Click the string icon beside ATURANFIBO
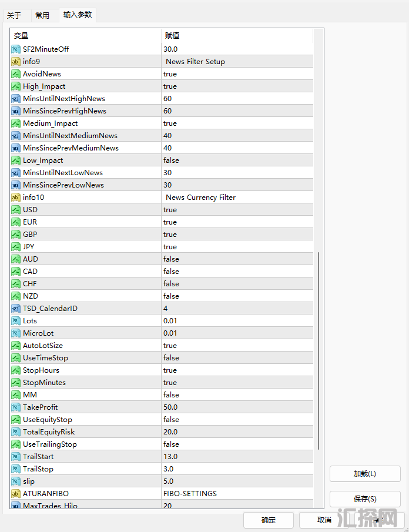 (x=16, y=494)
